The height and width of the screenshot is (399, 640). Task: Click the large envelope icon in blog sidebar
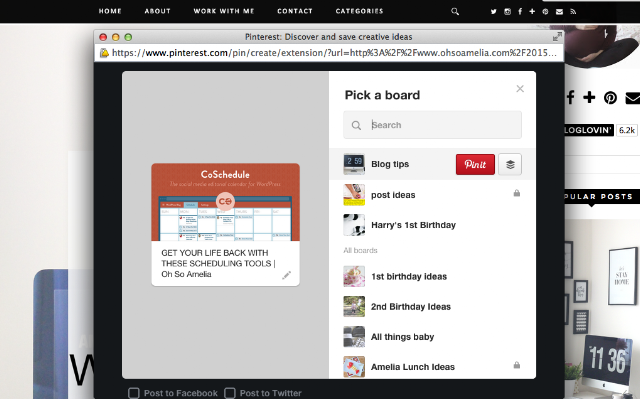click(x=633, y=98)
